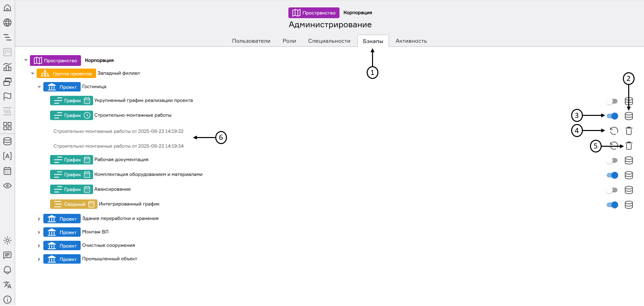The image size is (644, 306).
Task: Click the purple Пространство badge in the header
Action: [x=314, y=13]
